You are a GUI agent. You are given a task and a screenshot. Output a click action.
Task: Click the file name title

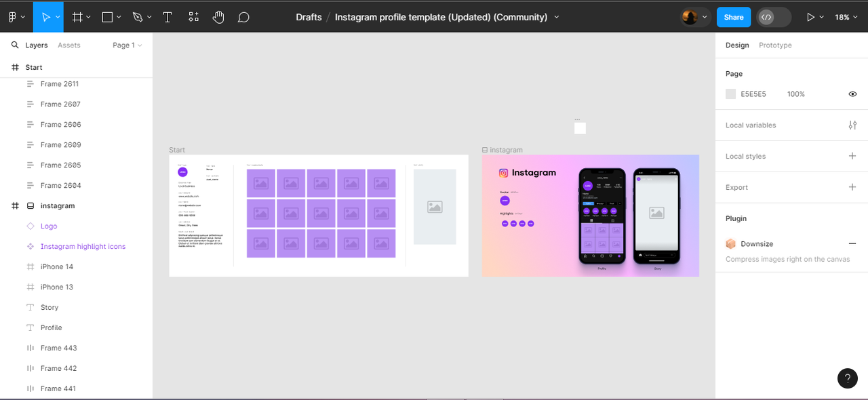point(441,17)
